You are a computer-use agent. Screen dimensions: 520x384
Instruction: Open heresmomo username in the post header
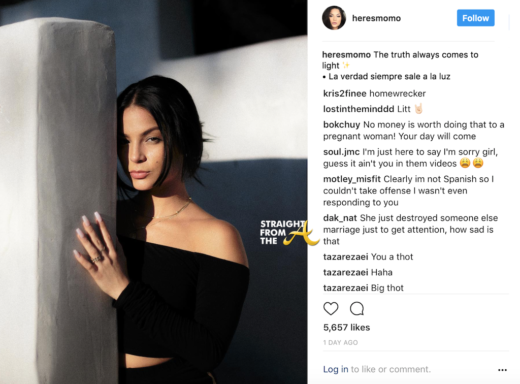(376, 18)
